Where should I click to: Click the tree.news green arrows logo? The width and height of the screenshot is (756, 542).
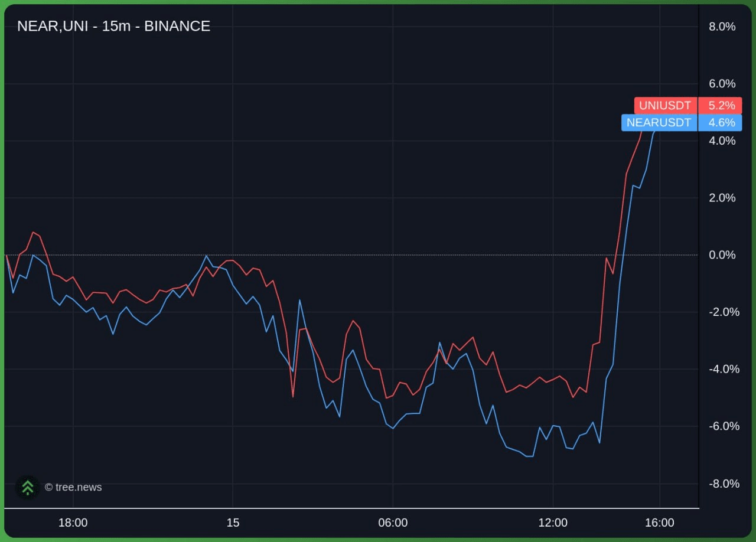pos(27,487)
